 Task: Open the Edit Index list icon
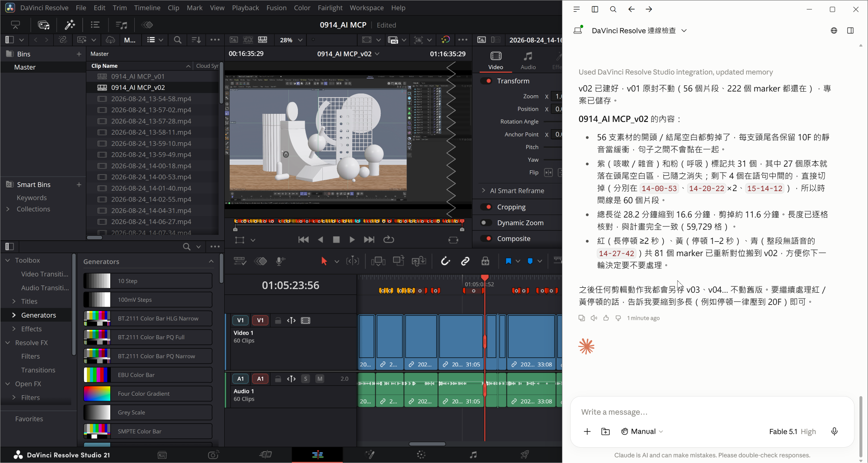tap(95, 25)
